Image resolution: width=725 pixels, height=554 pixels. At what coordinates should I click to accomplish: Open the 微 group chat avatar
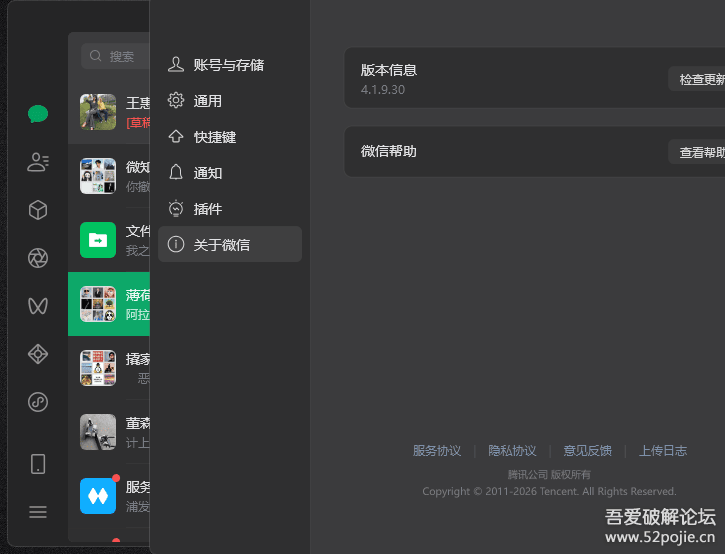[98, 176]
